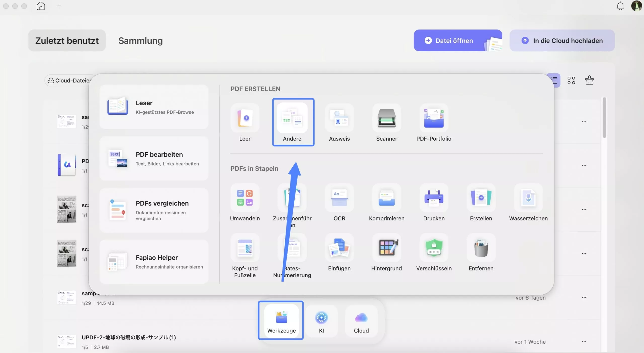Open the Ausweis PDF creation option

tap(339, 118)
